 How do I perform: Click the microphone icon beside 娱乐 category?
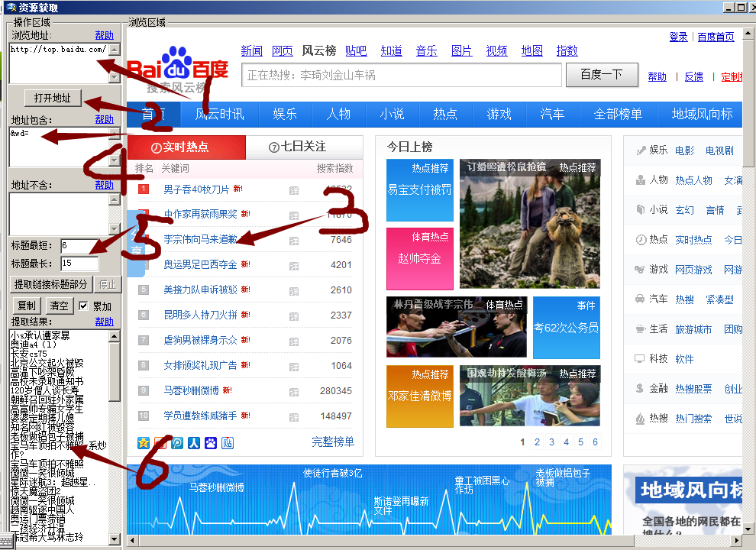pos(641,150)
